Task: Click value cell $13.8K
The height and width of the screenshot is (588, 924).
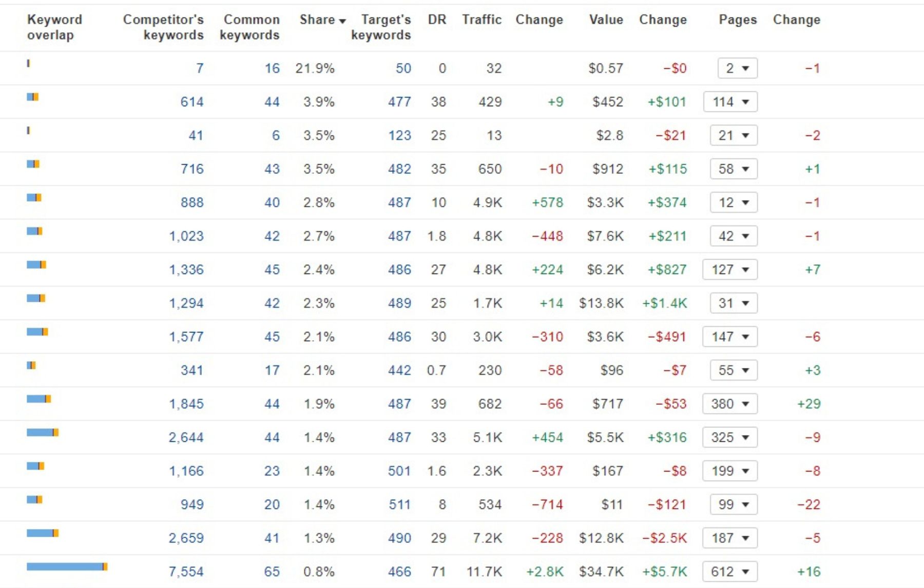Action: (601, 303)
